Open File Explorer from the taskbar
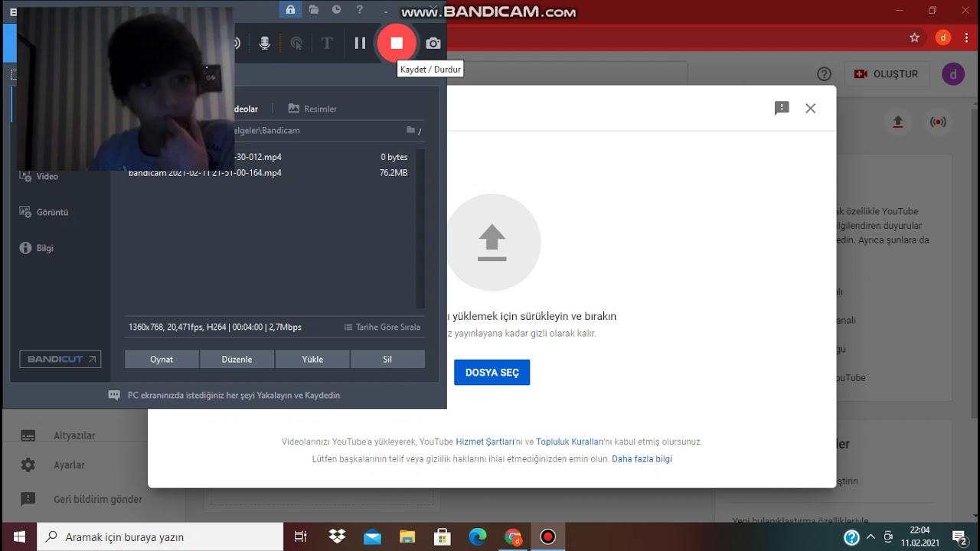This screenshot has width=980, height=551. pos(407,536)
